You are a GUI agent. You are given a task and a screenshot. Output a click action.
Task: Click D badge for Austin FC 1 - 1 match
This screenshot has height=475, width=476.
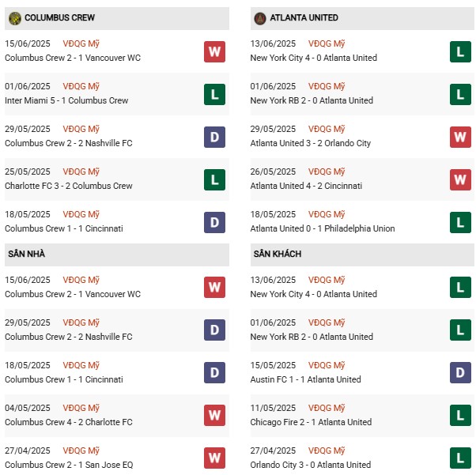pos(460,373)
